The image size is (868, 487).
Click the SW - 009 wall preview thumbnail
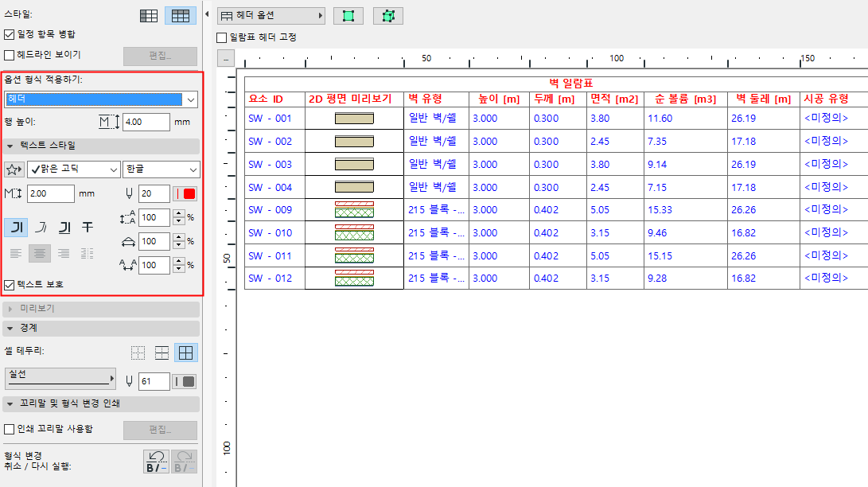(354, 210)
